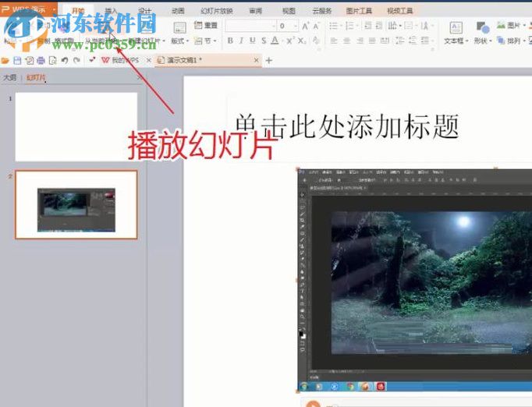Click the title placeholder 单击此处添加标题
The height and width of the screenshot is (407, 532).
346,126
